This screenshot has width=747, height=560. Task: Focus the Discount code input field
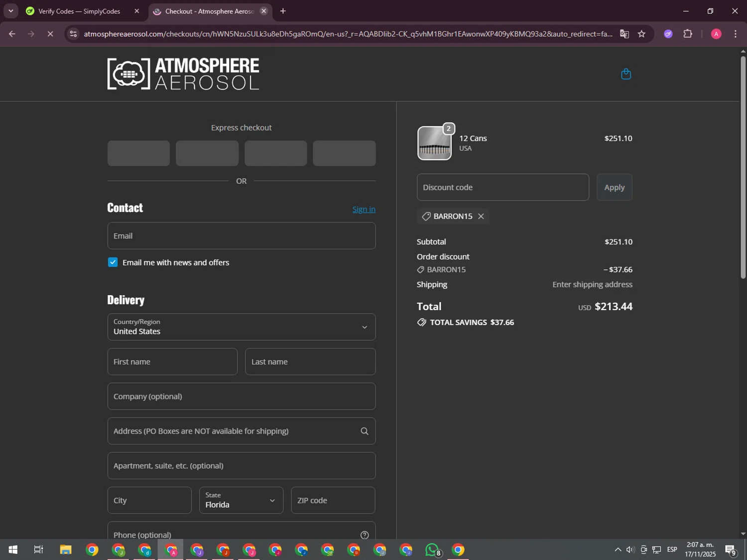[503, 187]
